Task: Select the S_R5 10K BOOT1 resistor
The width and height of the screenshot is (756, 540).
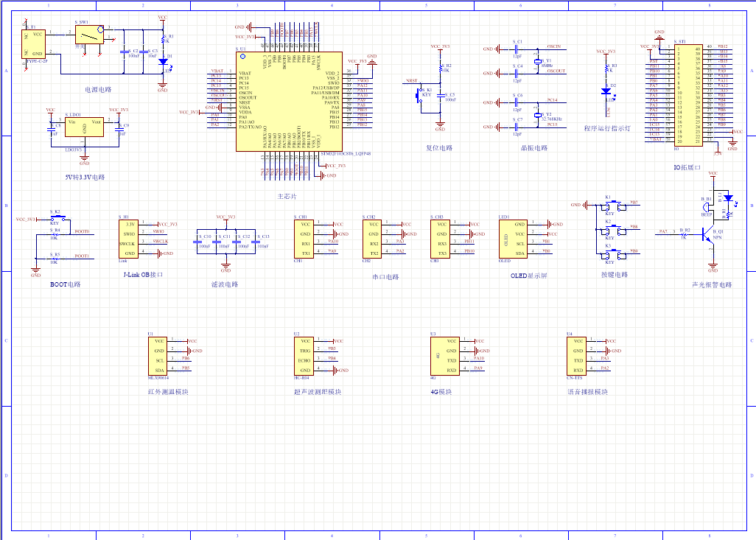Action: point(55,259)
